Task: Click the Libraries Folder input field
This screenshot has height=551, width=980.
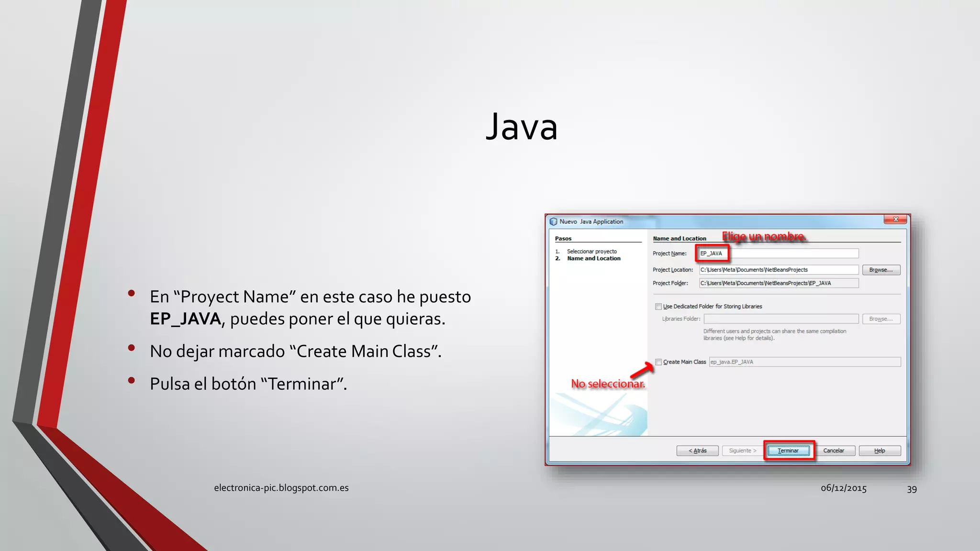Action: (x=781, y=319)
